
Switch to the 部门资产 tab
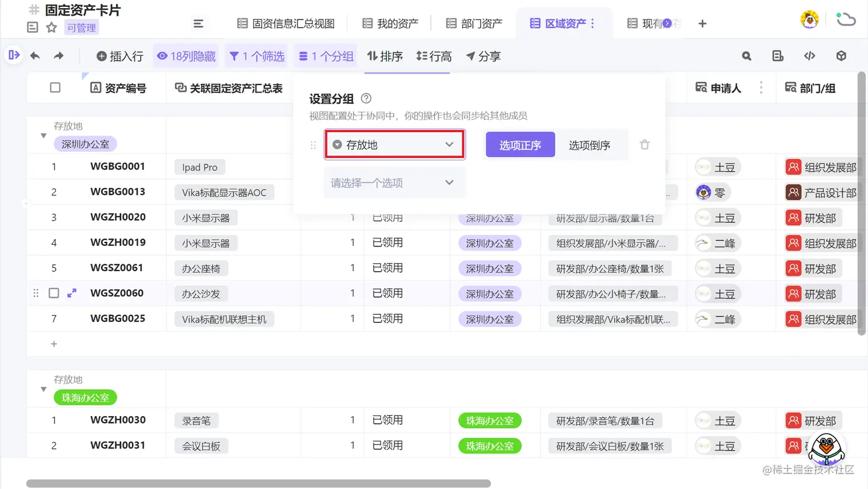473,24
